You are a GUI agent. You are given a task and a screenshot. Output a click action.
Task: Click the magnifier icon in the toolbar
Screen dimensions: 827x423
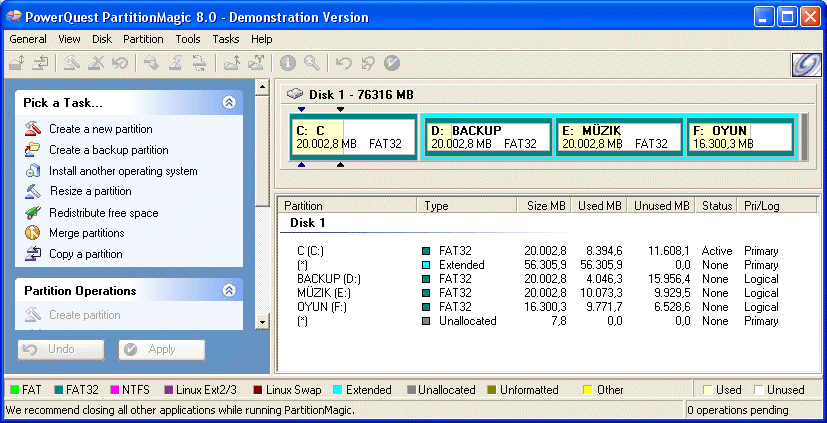click(312, 63)
